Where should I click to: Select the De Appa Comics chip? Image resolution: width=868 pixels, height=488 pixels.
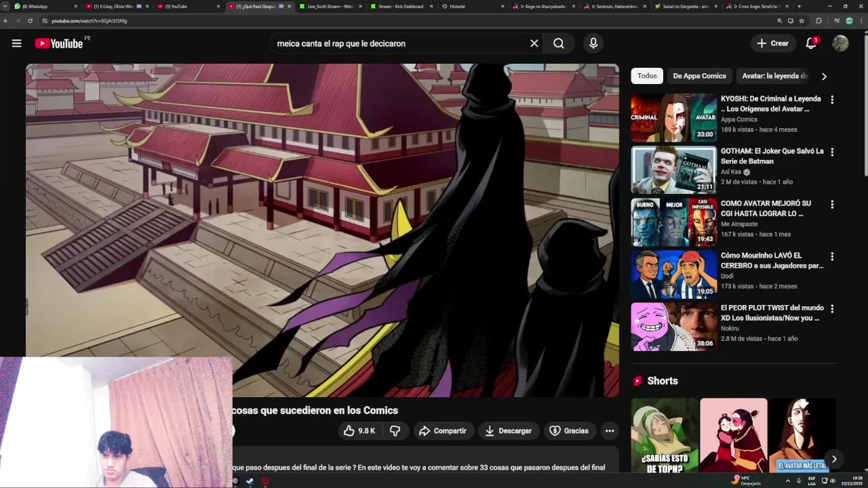point(699,76)
